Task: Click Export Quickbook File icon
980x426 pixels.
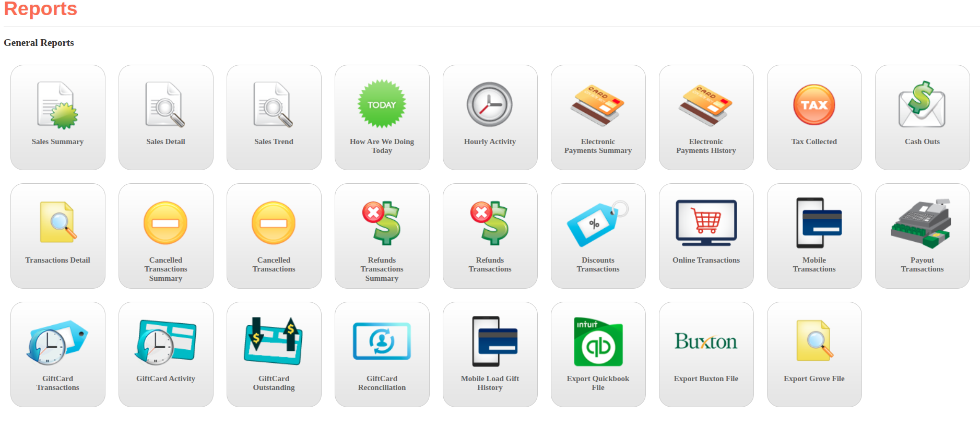Action: point(598,342)
